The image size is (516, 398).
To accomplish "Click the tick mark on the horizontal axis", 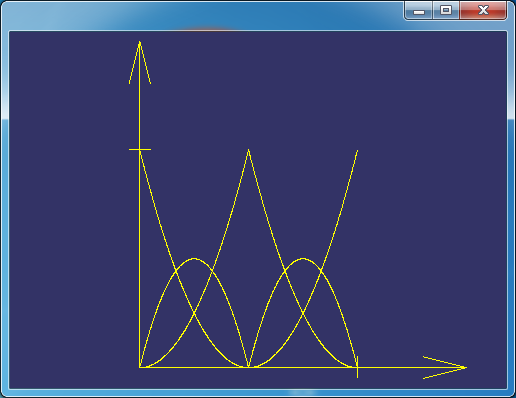I will [x=357, y=367].
